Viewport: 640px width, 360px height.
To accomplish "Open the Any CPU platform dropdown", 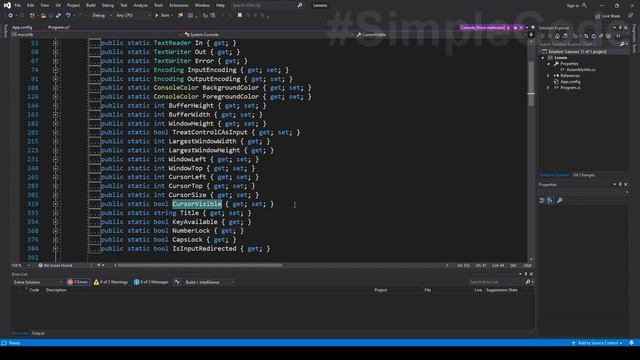I will pyautogui.click(x=133, y=16).
